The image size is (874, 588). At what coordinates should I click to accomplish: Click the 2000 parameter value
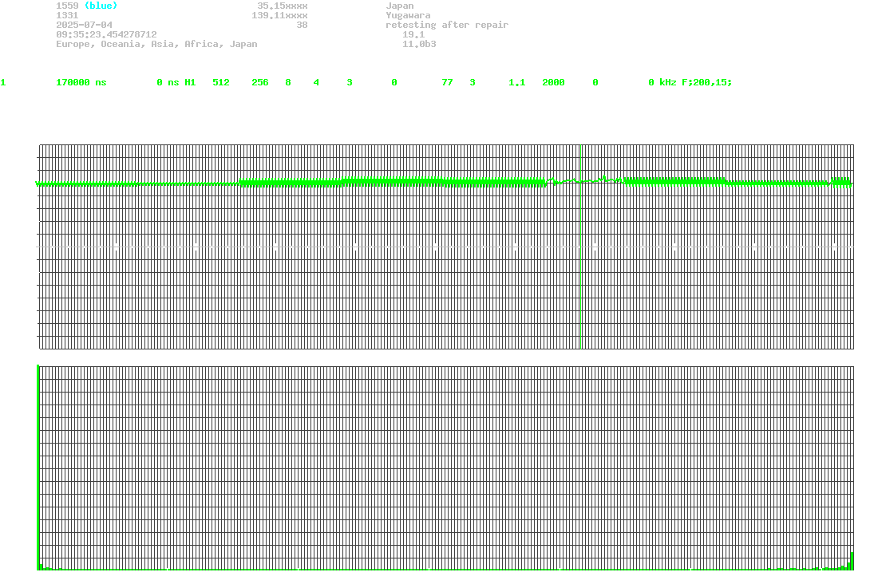point(553,82)
